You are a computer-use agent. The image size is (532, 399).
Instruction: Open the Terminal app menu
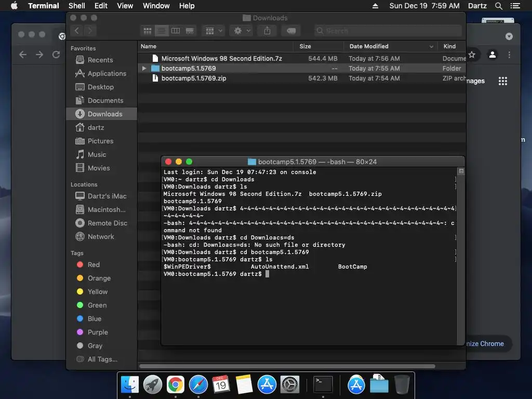coord(44,6)
